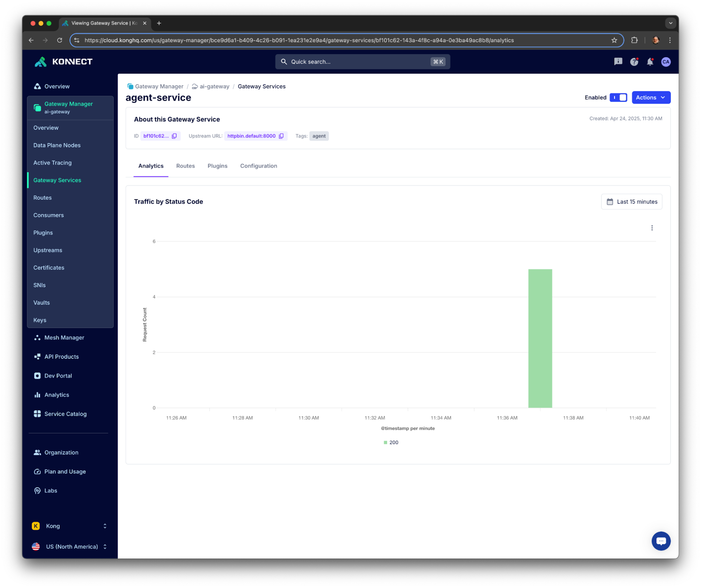Copy the service ID to clipboard
Viewport: 701px width, 588px height.
pyautogui.click(x=174, y=136)
